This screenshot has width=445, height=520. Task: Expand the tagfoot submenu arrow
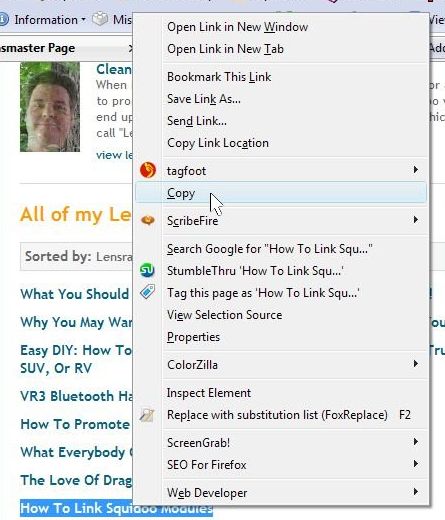click(x=416, y=170)
